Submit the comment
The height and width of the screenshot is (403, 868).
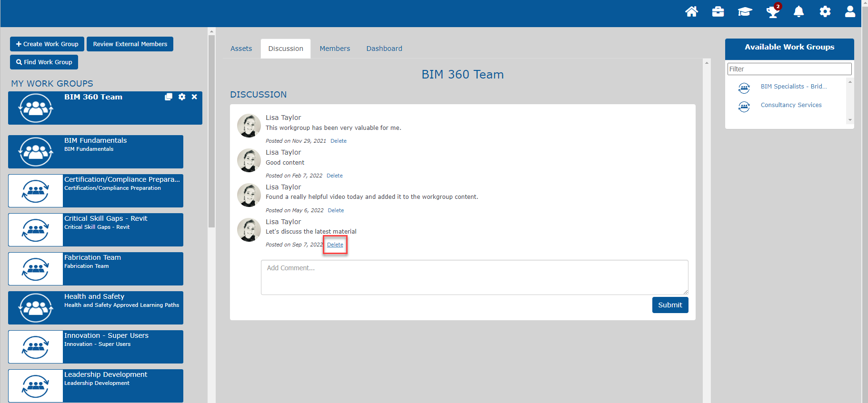pyautogui.click(x=670, y=305)
